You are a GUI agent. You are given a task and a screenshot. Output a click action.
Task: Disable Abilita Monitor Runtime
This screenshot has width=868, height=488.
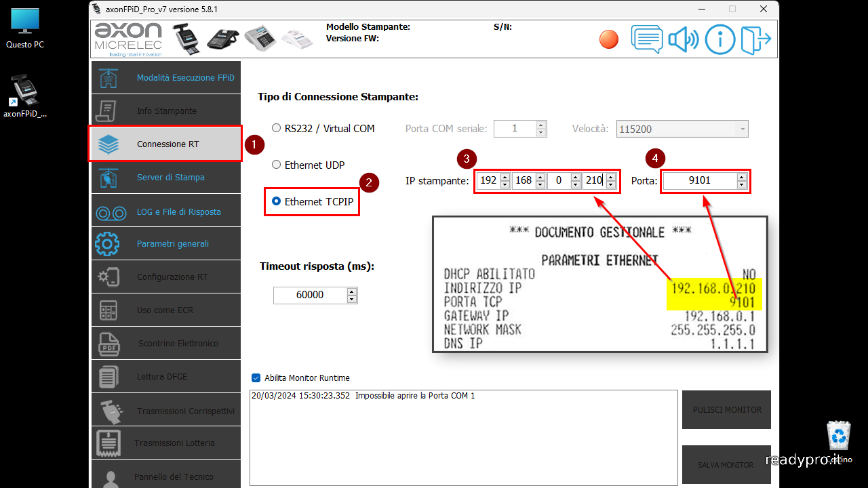256,379
